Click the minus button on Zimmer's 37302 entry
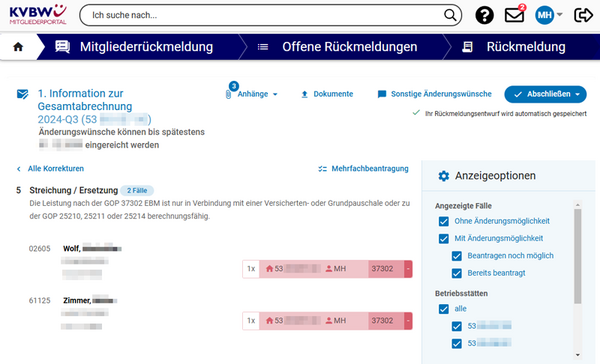The image size is (600, 364). click(408, 321)
